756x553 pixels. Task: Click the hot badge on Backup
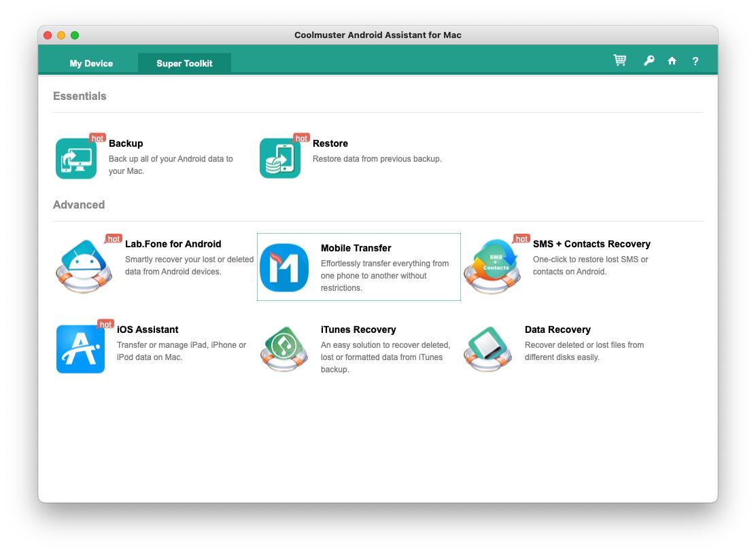point(97,139)
